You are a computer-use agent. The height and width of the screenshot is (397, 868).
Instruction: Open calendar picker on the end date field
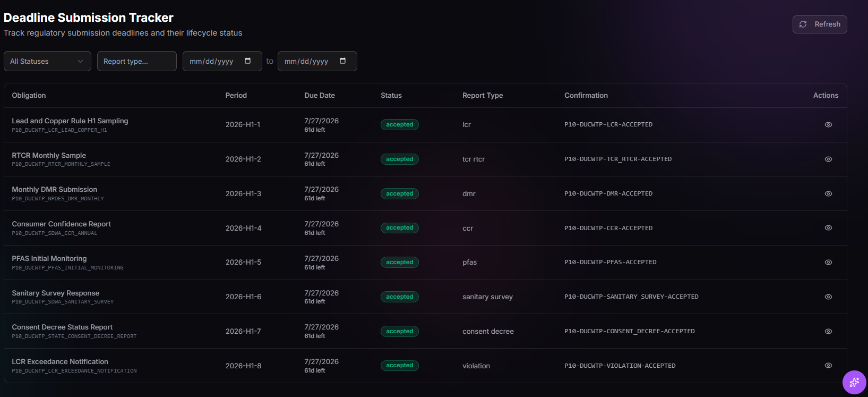coord(342,61)
